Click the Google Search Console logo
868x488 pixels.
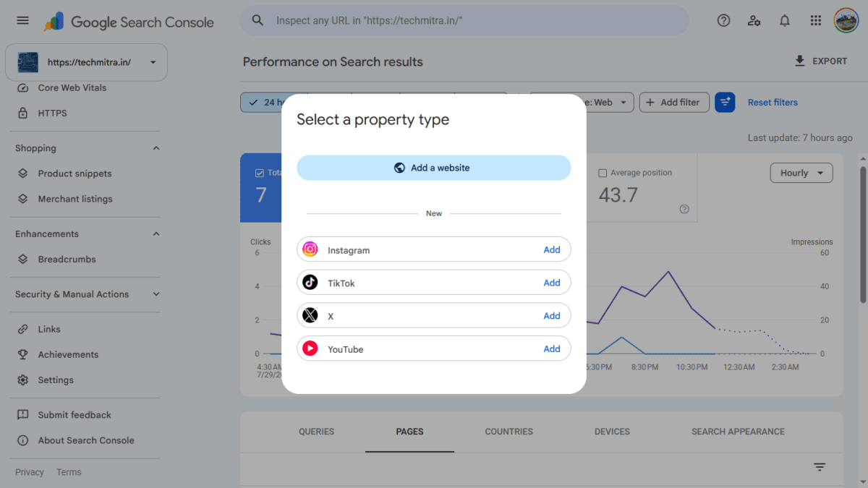[129, 22]
